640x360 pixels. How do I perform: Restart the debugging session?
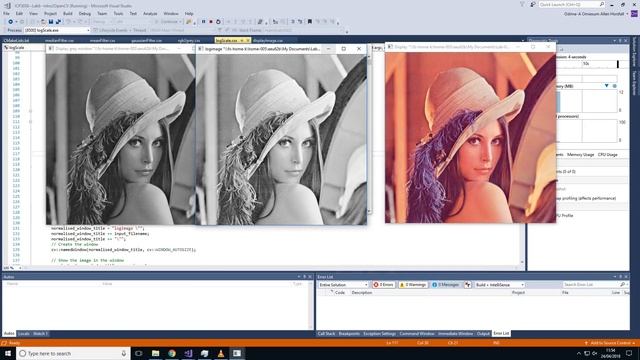point(218,22)
